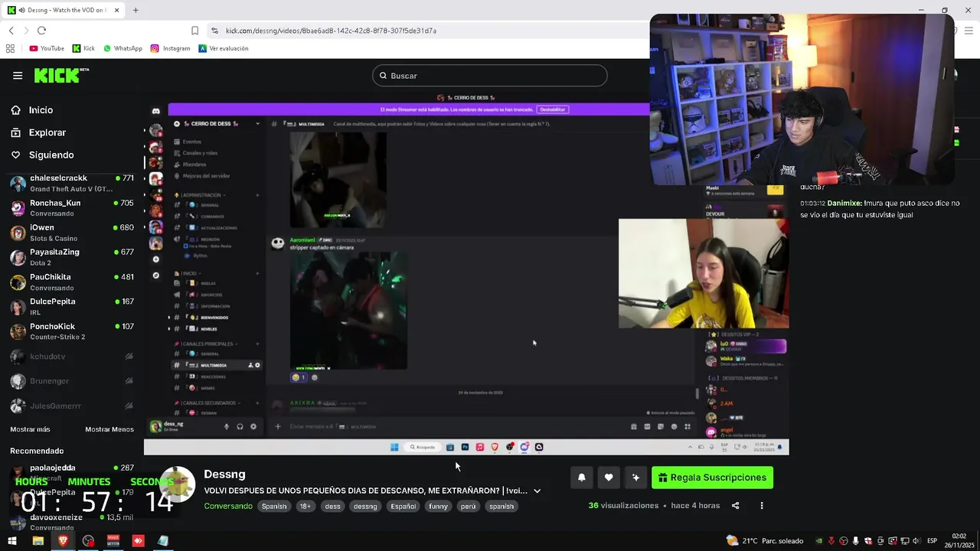The width and height of the screenshot is (980, 551).
Task: Click ESP language indicator
Action: click(x=932, y=540)
